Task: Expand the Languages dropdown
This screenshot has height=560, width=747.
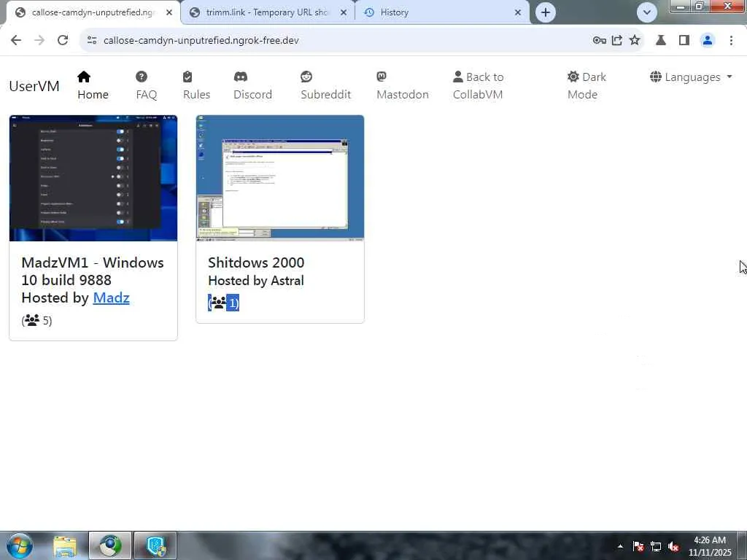Action: (x=691, y=77)
